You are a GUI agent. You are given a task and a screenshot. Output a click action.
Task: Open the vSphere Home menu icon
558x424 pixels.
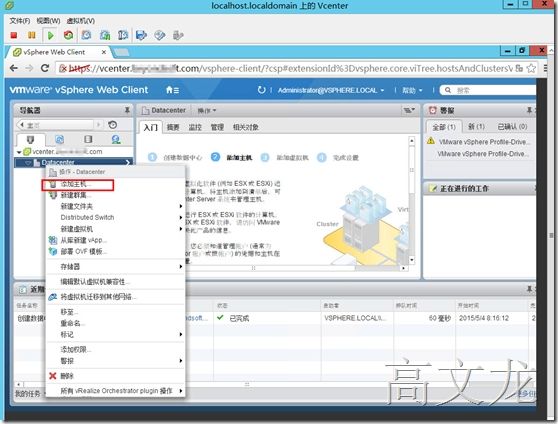click(173, 90)
